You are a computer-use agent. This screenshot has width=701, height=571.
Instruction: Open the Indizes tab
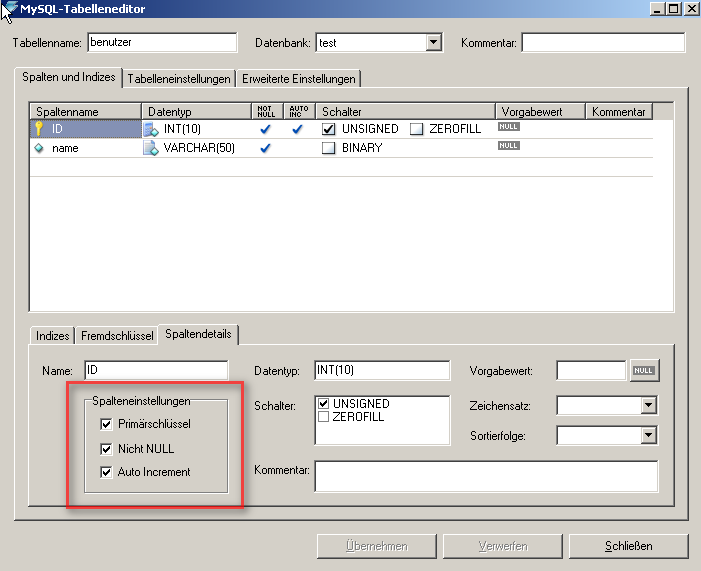pos(52,336)
